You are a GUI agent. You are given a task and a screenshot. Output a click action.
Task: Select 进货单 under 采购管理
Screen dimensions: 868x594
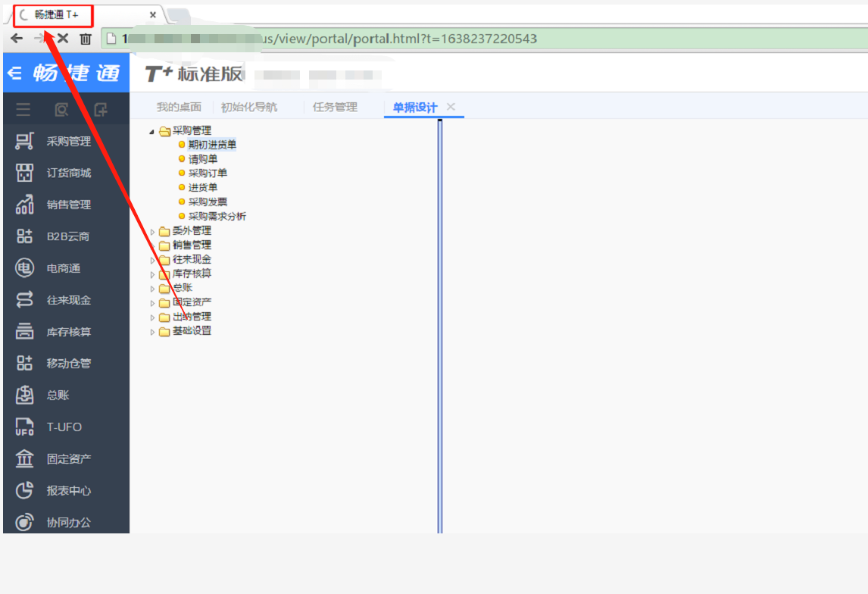[x=202, y=188]
